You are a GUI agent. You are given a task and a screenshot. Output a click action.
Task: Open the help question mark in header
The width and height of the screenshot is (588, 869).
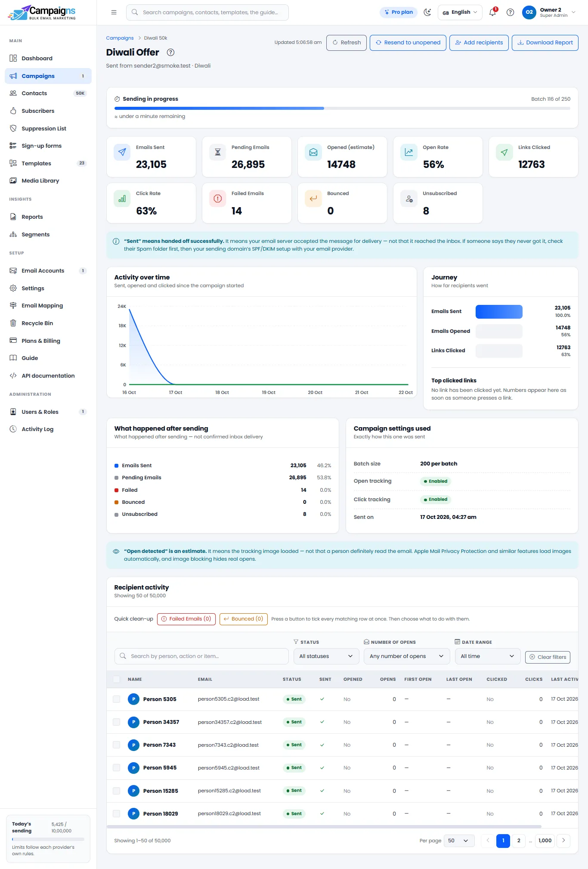coord(510,12)
